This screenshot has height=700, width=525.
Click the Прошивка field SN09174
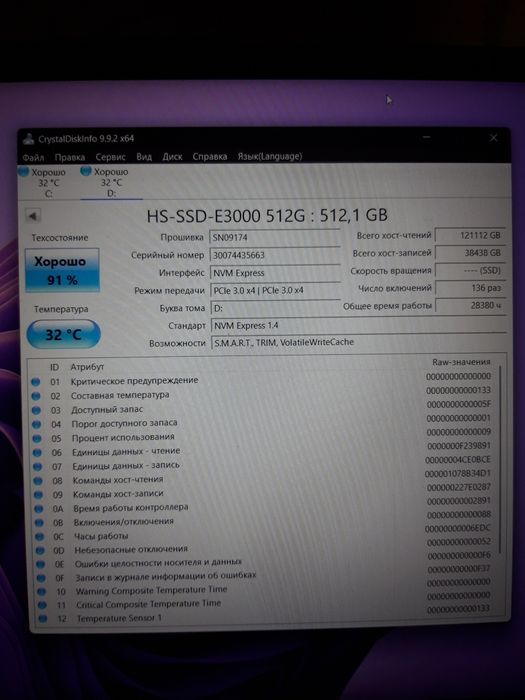pos(275,238)
